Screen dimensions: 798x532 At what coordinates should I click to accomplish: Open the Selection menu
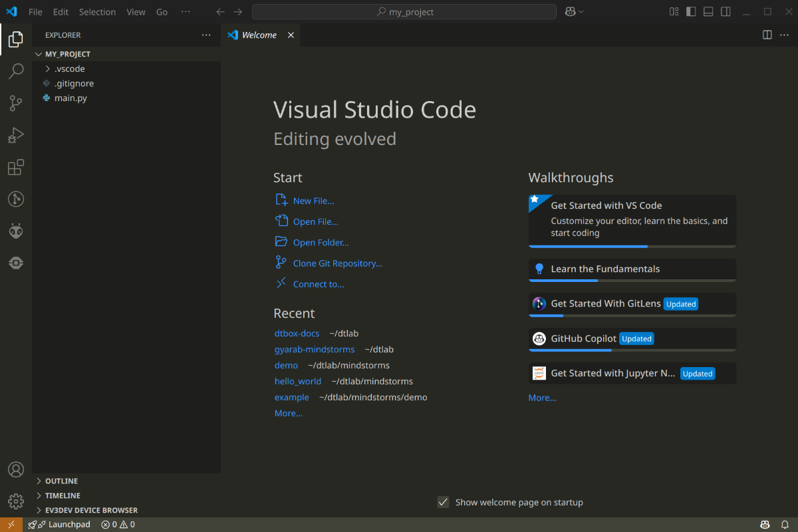(96, 12)
